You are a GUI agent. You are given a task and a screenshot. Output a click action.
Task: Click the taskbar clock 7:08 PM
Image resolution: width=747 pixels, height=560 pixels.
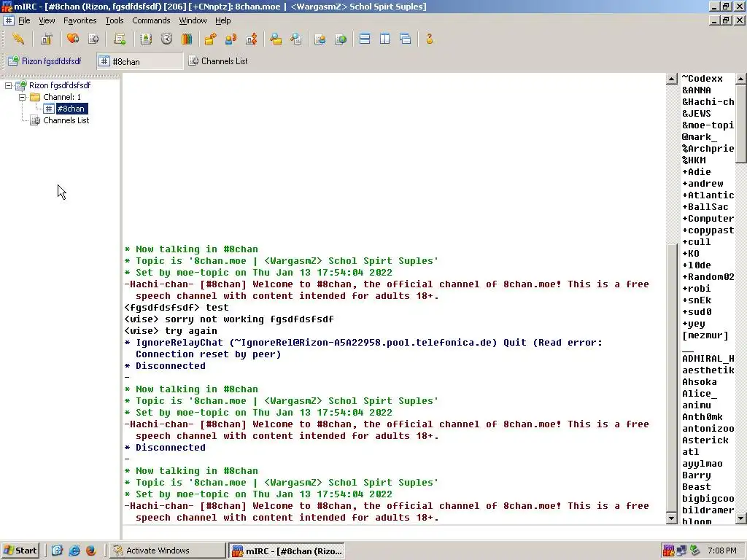coord(721,551)
